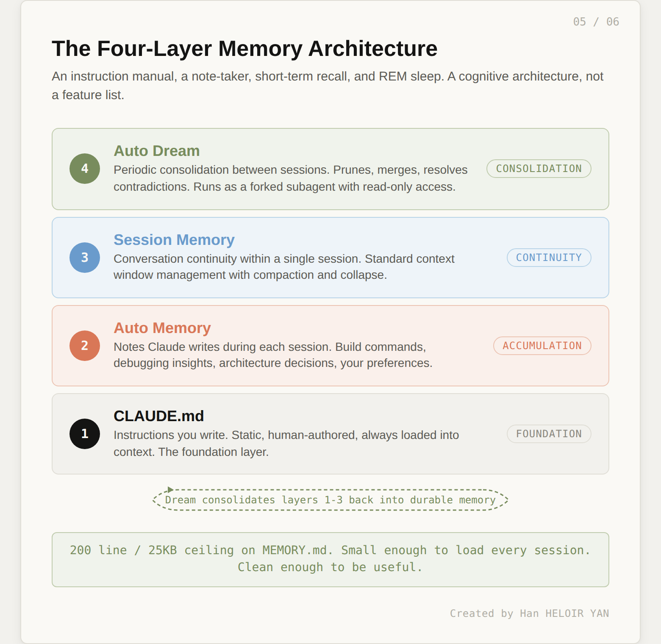661x644 pixels.
Task: Click the "Created by Han HELOIR YAN" credit
Action: [530, 613]
